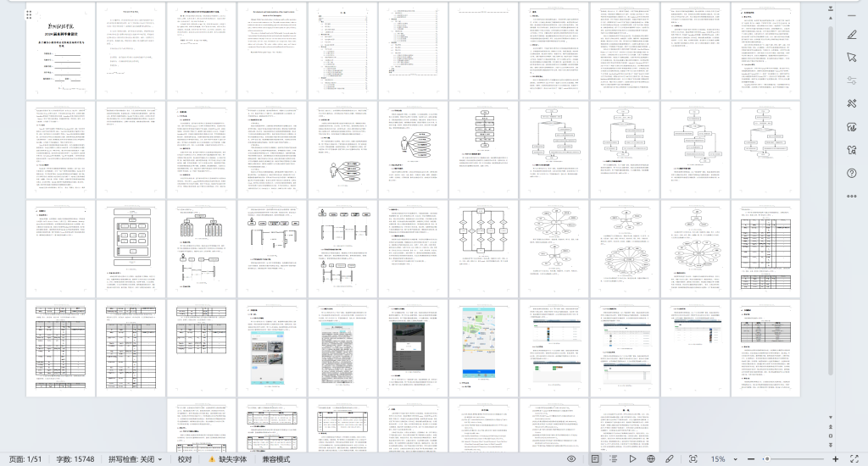The width and height of the screenshot is (868, 466).
Task: Open the sliders properties panel icon
Action: point(852,80)
